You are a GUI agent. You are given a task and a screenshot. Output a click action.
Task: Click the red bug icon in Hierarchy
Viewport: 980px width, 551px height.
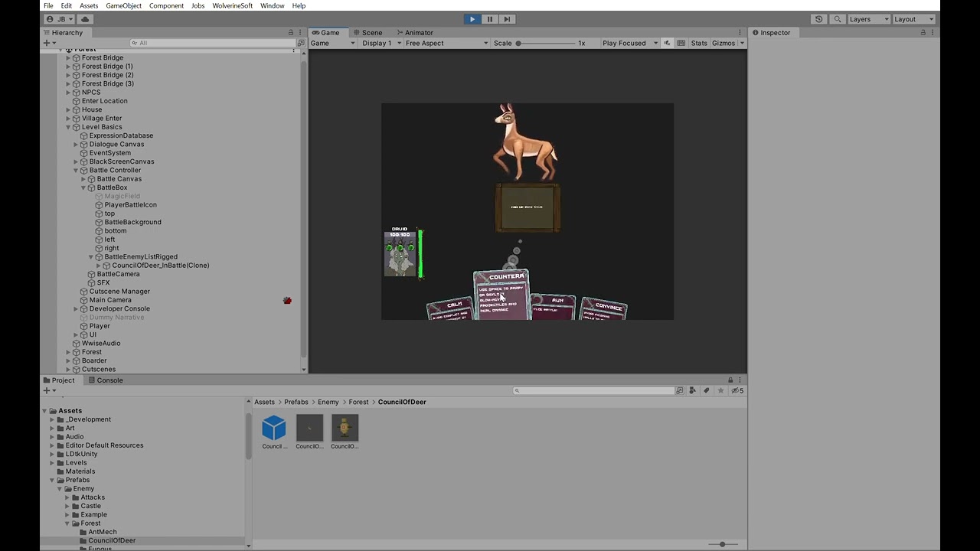click(x=287, y=301)
